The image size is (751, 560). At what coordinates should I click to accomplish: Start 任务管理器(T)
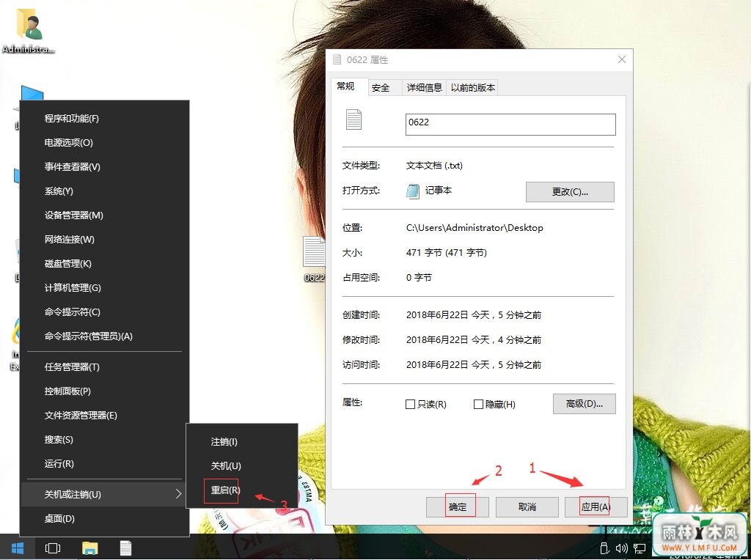coord(104,367)
